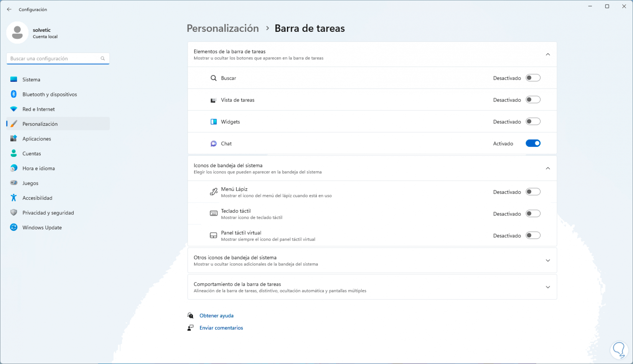633x364 pixels.
Task: Click the Privacidad y seguridad shield icon
Action: click(x=14, y=212)
